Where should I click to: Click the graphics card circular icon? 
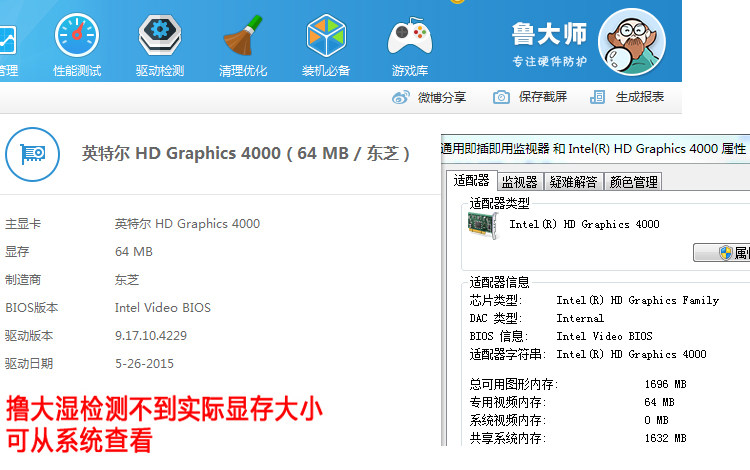click(33, 154)
